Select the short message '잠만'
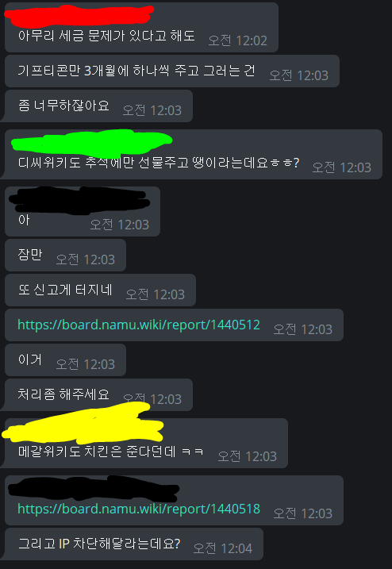392x569 pixels. (30, 255)
